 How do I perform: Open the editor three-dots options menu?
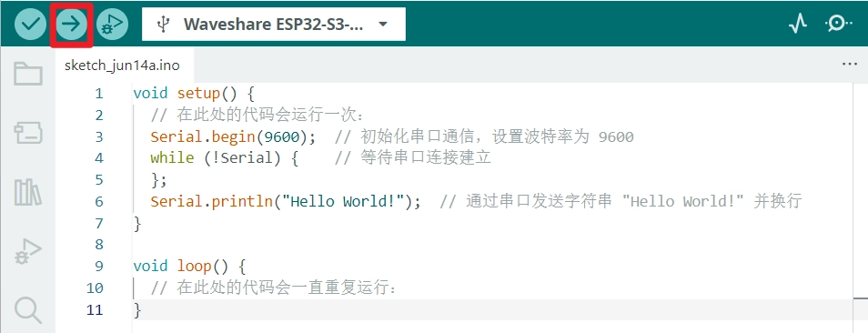(849, 65)
